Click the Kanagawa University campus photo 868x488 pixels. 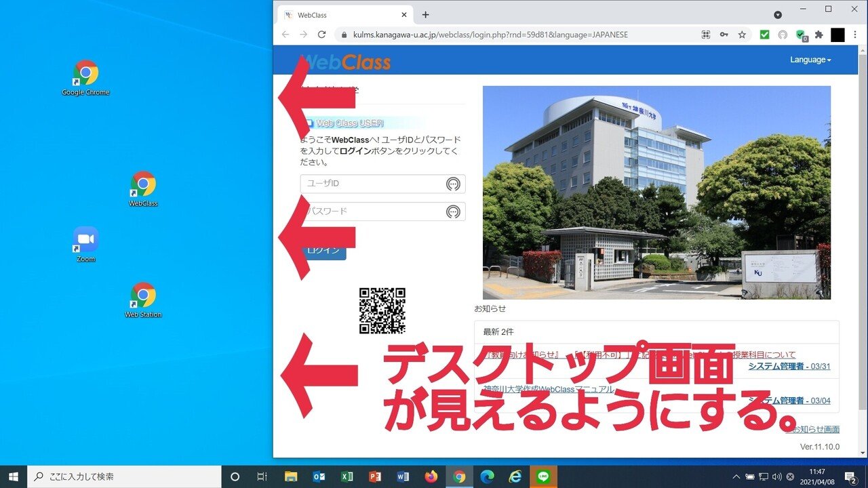[656, 192]
